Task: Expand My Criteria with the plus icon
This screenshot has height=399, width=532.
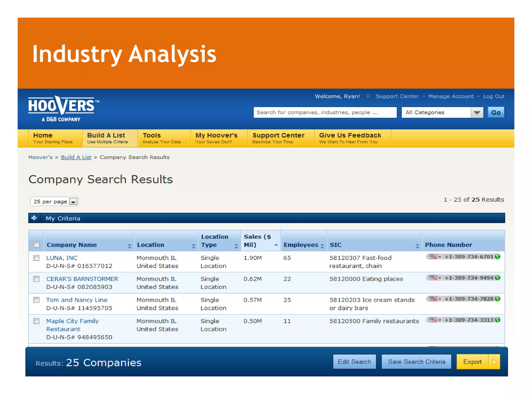Action: [34, 218]
